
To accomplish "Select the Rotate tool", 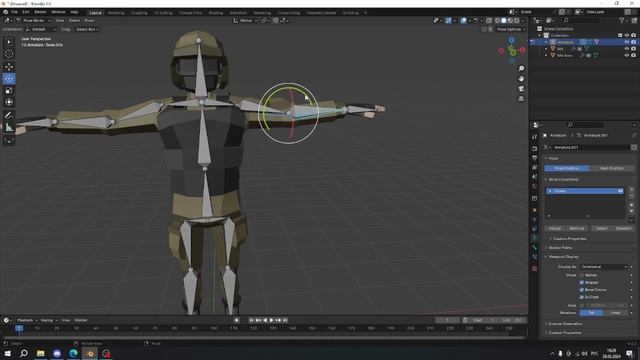I will pyautogui.click(x=9, y=78).
